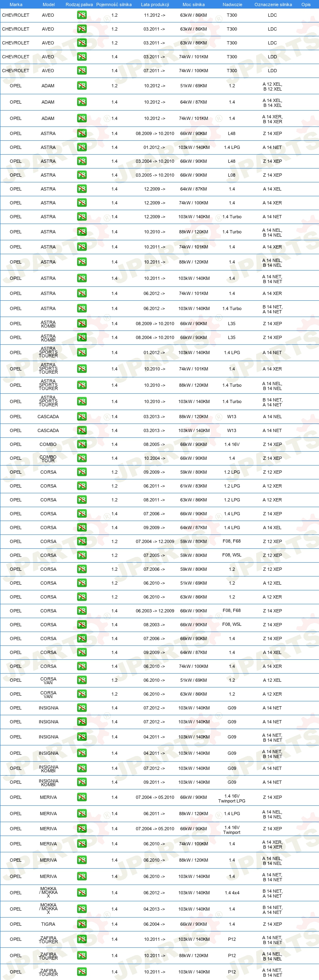The width and height of the screenshot is (319, 980).
Task: Click fuel icon in CHEVROLET AVEO 11.2012 row
Action: coord(82,15)
